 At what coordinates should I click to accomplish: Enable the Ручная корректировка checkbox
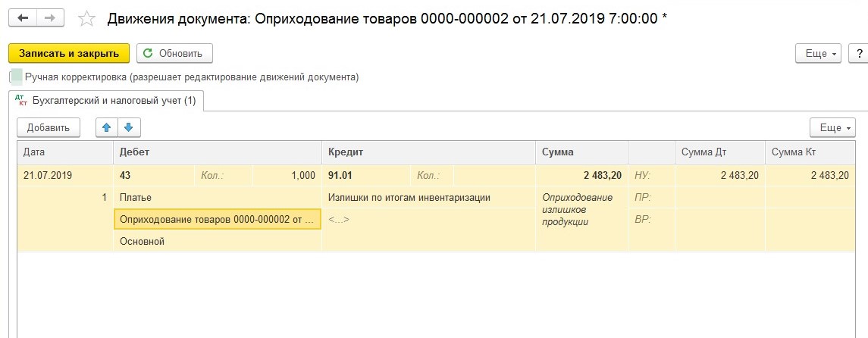[15, 77]
